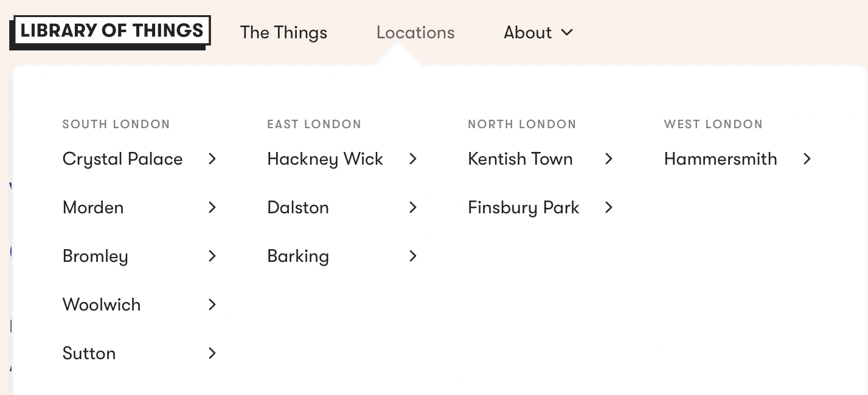This screenshot has width=868, height=395.
Task: Click the EAST LONDON section heading
Action: click(x=314, y=124)
